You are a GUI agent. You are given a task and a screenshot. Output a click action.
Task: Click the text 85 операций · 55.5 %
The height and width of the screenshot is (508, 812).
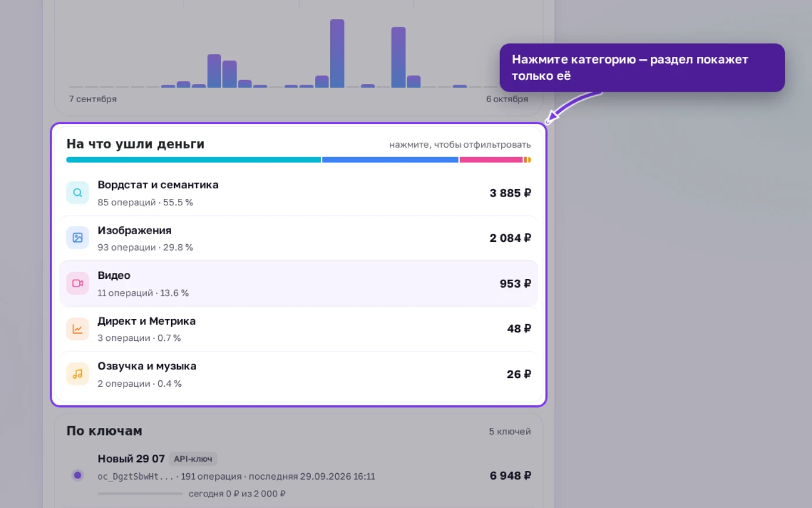click(x=145, y=202)
